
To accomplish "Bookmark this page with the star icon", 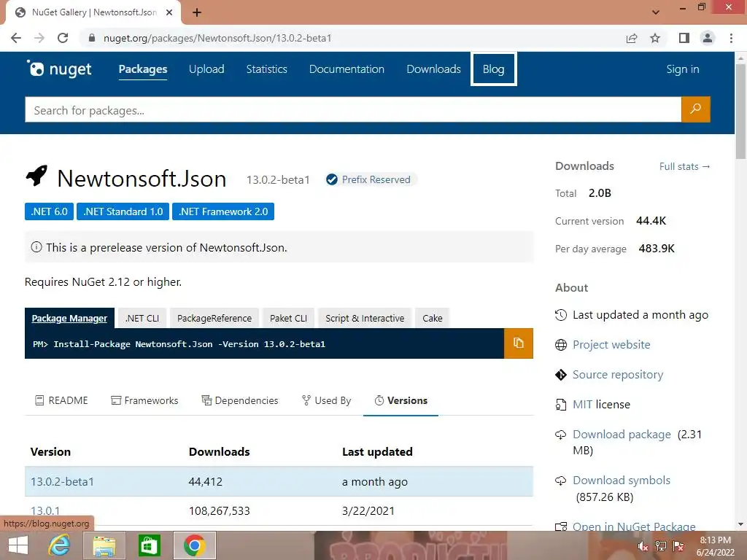I will tap(655, 38).
